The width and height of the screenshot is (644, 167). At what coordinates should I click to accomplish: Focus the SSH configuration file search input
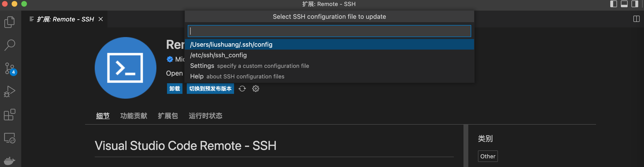(329, 31)
